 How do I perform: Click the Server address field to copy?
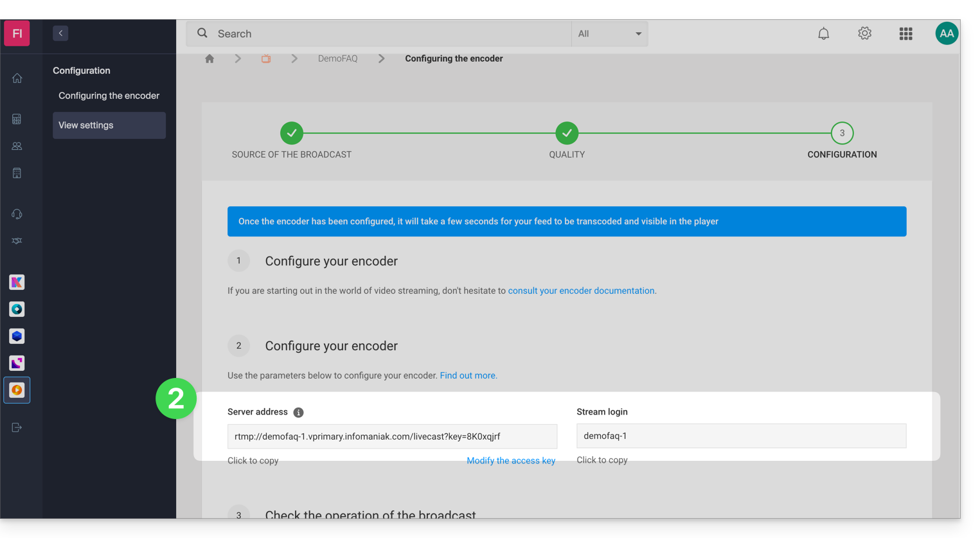(x=392, y=436)
